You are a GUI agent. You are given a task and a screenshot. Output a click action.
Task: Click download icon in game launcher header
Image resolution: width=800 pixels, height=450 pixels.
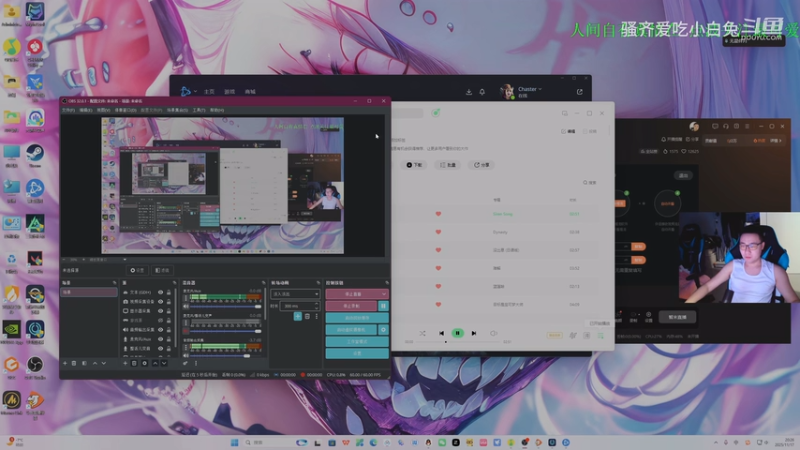click(468, 92)
